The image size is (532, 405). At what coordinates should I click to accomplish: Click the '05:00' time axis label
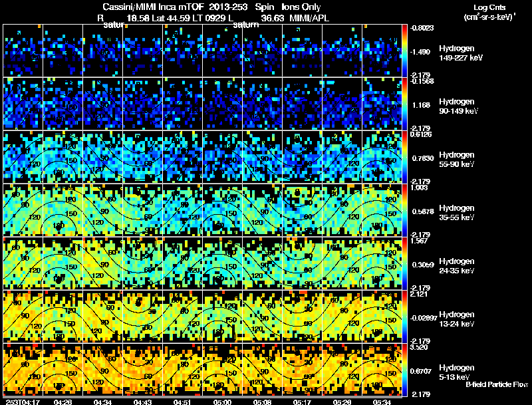[222, 402]
